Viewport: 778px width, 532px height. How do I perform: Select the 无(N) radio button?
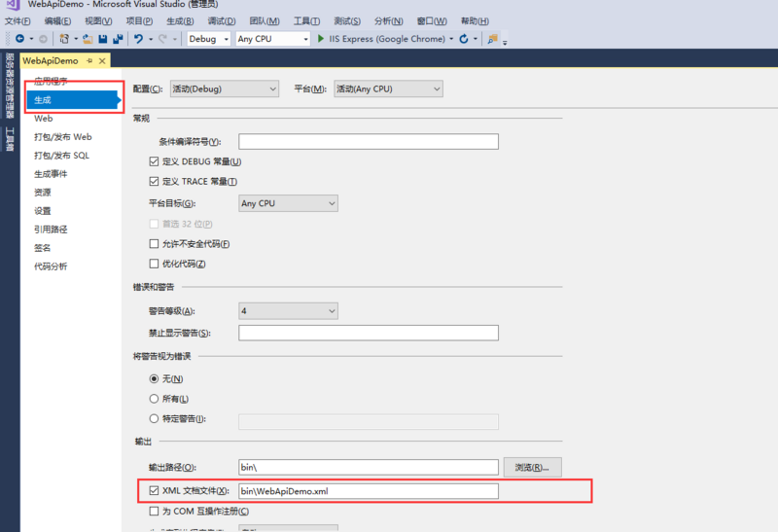point(154,378)
